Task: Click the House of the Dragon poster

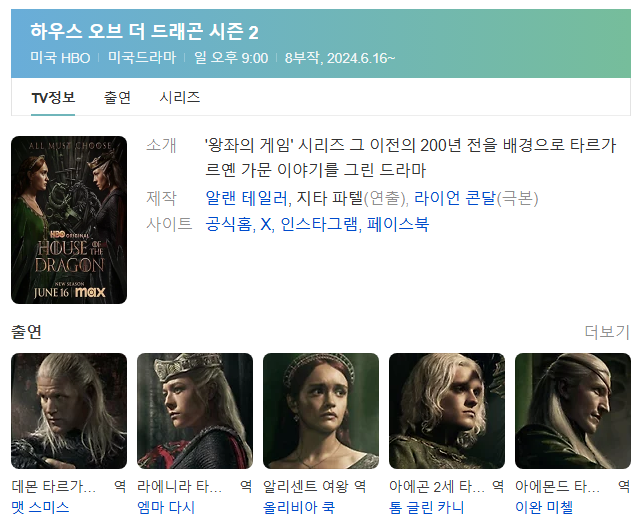Action: tap(69, 220)
